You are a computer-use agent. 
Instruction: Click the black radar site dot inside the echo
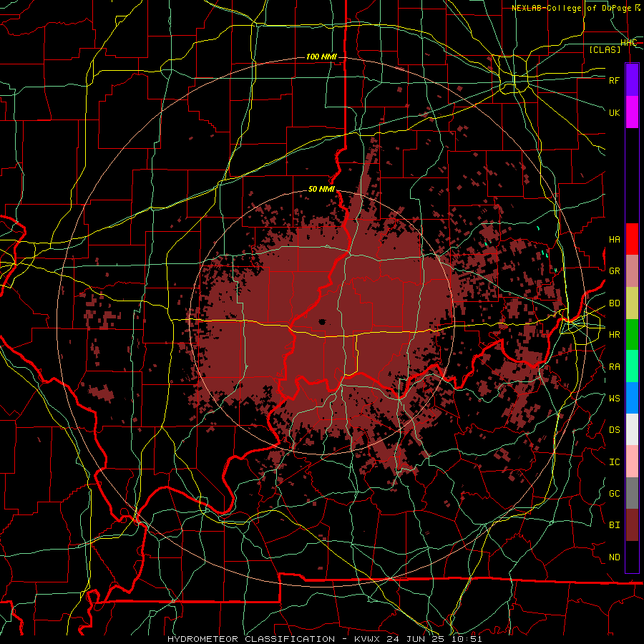click(x=322, y=321)
